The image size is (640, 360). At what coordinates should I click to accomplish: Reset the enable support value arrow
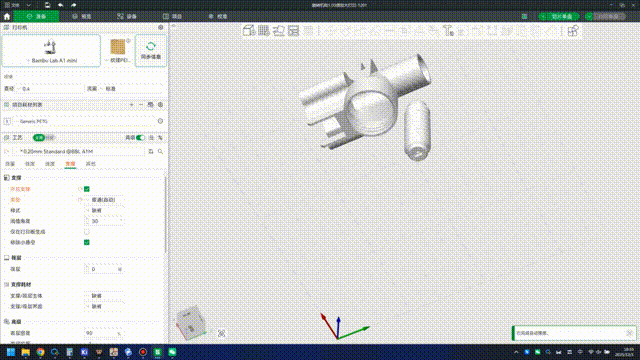[x=80, y=189]
